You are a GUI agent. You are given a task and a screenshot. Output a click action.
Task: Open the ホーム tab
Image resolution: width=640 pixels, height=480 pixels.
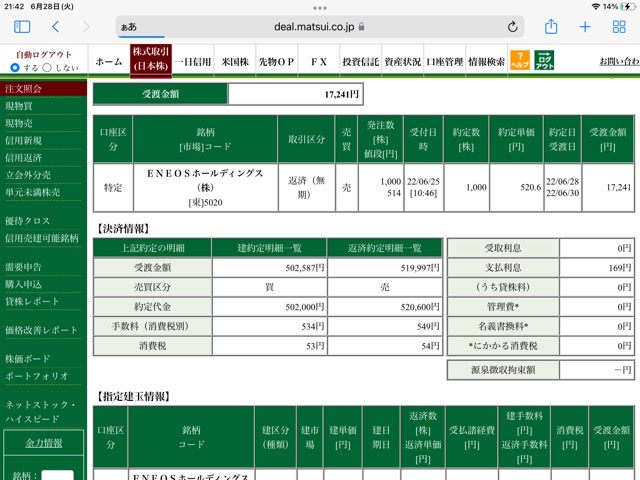(109, 62)
